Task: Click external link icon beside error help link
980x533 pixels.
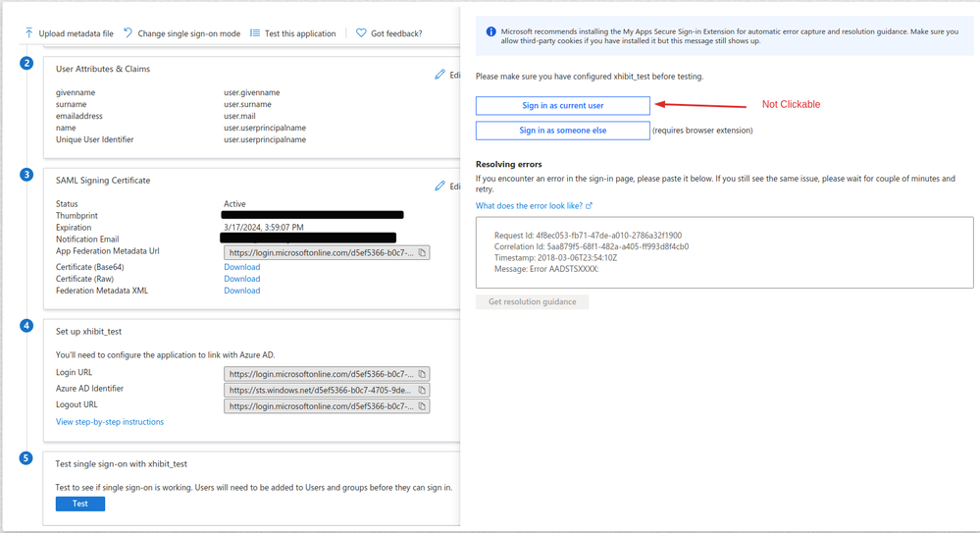Action: click(589, 206)
